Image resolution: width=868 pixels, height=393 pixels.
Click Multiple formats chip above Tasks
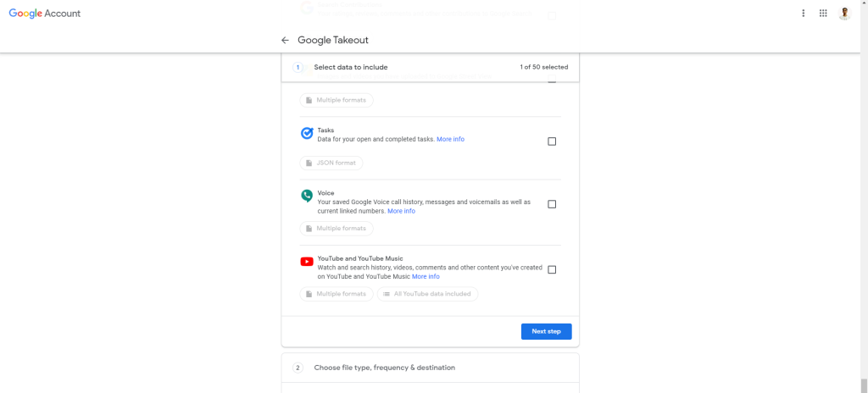(337, 100)
